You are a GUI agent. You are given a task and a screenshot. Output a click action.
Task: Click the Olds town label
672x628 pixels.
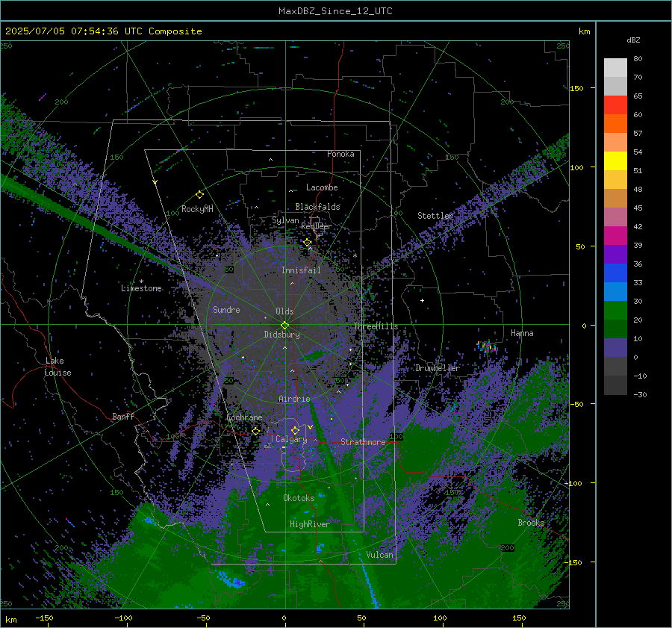(x=284, y=311)
